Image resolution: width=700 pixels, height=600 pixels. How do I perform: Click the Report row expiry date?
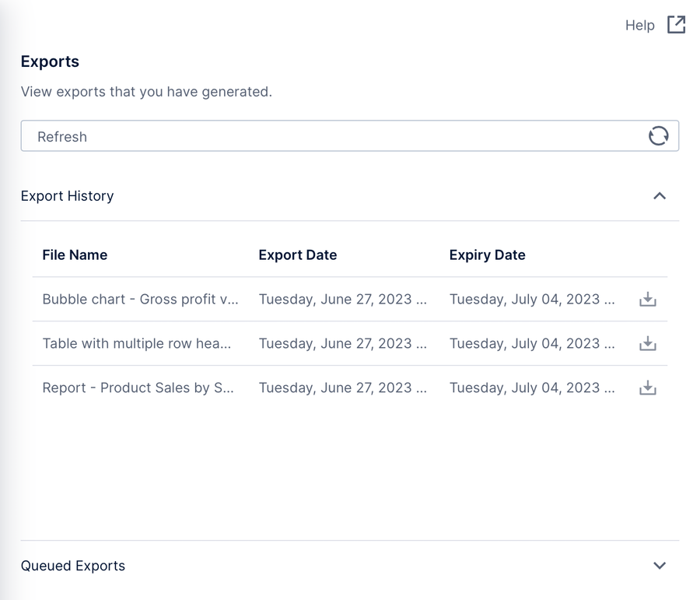point(532,388)
